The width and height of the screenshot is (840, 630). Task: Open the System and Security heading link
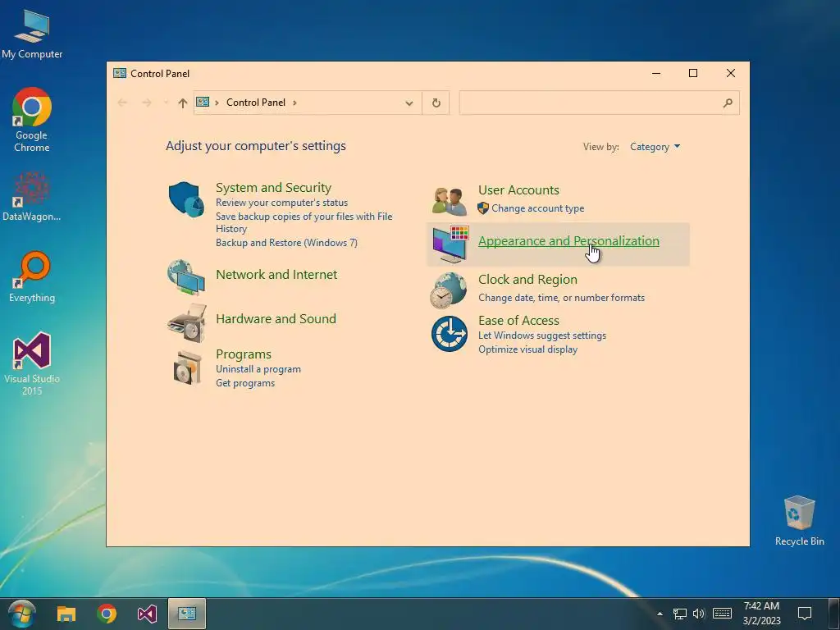coord(273,188)
